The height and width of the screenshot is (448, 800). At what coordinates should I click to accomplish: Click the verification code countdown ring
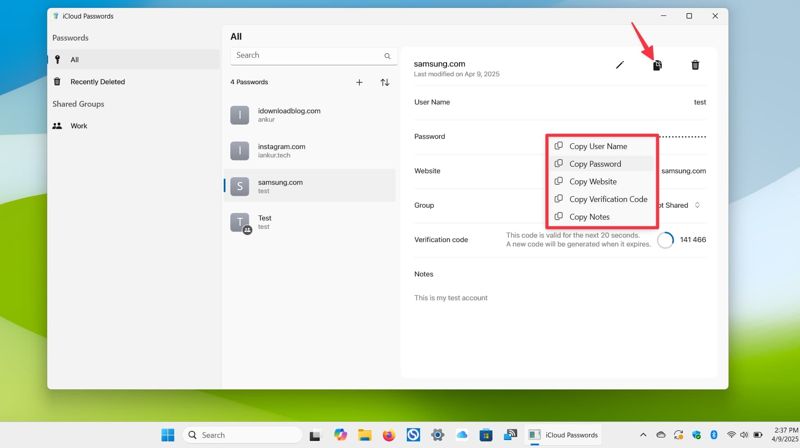(665, 240)
